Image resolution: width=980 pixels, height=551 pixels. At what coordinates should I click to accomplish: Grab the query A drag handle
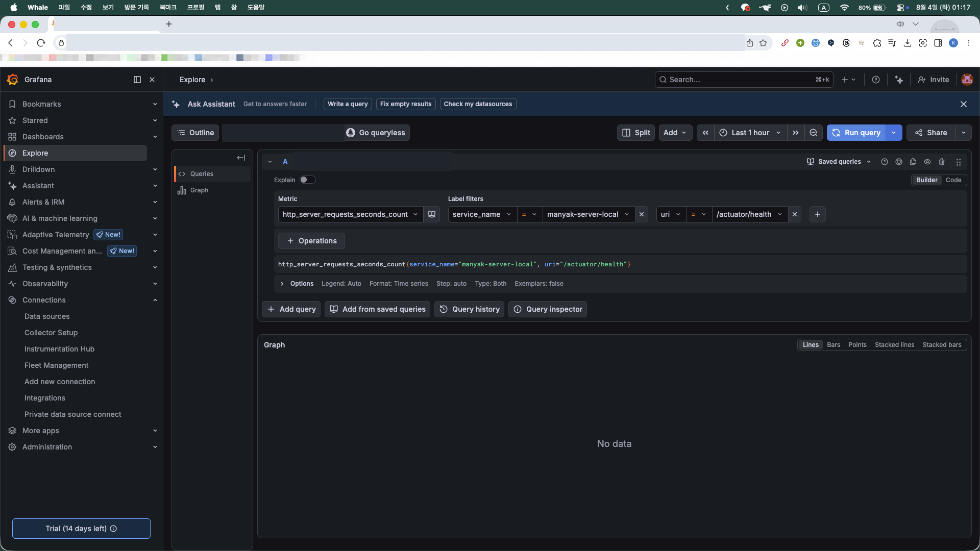click(959, 162)
